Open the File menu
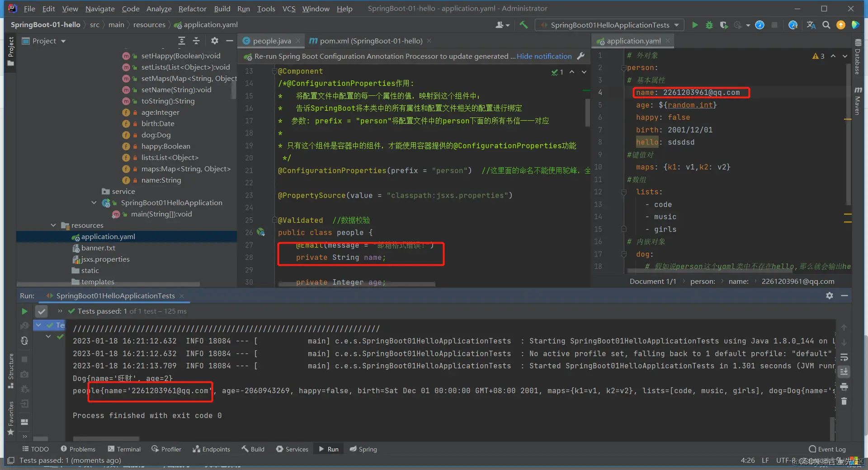 pos(29,9)
